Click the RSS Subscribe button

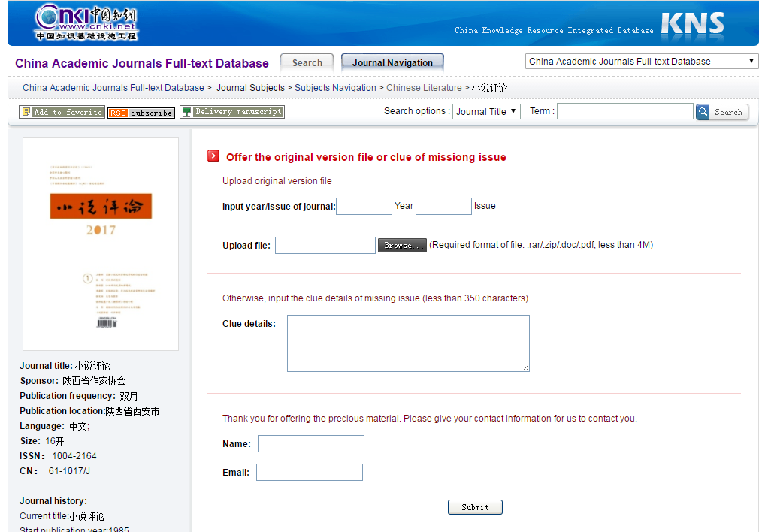[x=141, y=113]
